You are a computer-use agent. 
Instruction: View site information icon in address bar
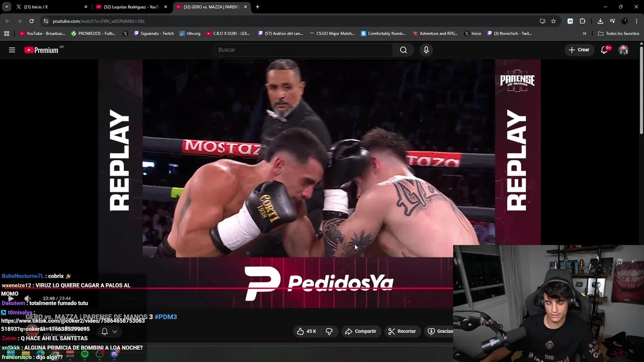pos(46,21)
